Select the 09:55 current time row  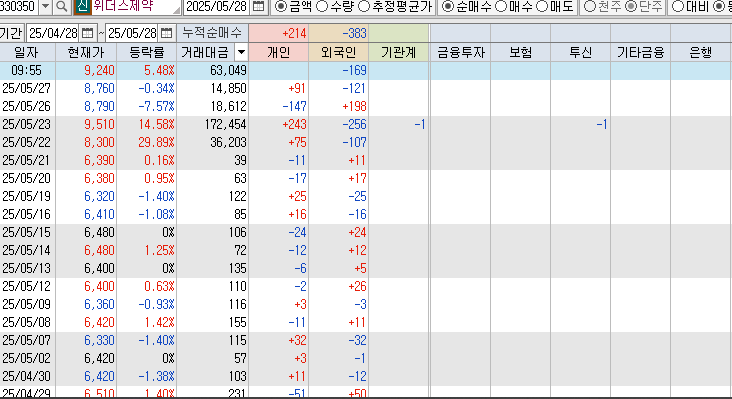(x=366, y=70)
